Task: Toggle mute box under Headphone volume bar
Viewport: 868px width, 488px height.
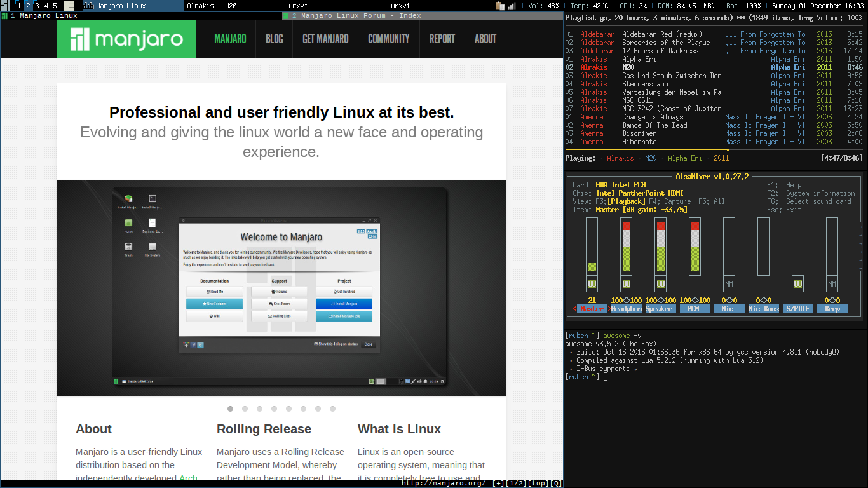Action: click(627, 284)
